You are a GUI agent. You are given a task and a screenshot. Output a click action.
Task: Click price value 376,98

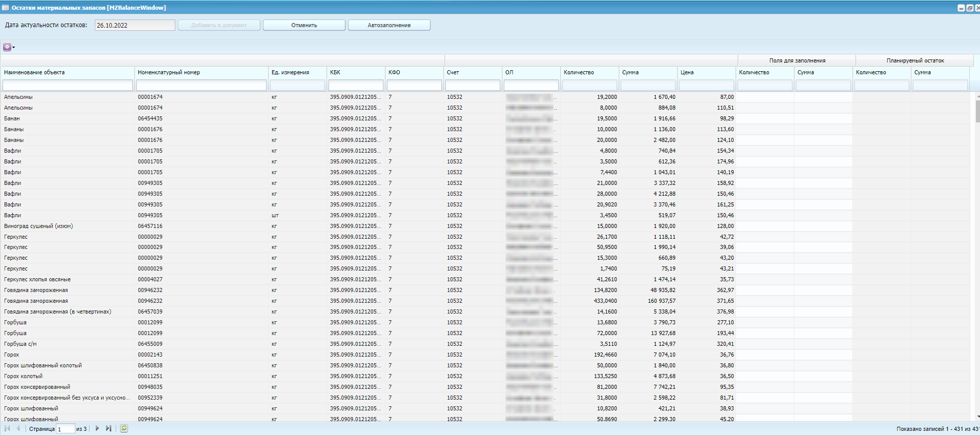725,312
